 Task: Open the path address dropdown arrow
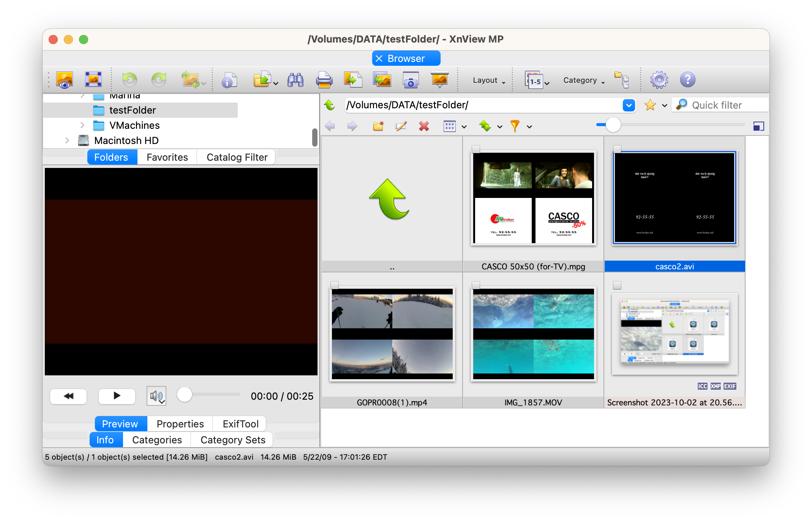(x=629, y=105)
